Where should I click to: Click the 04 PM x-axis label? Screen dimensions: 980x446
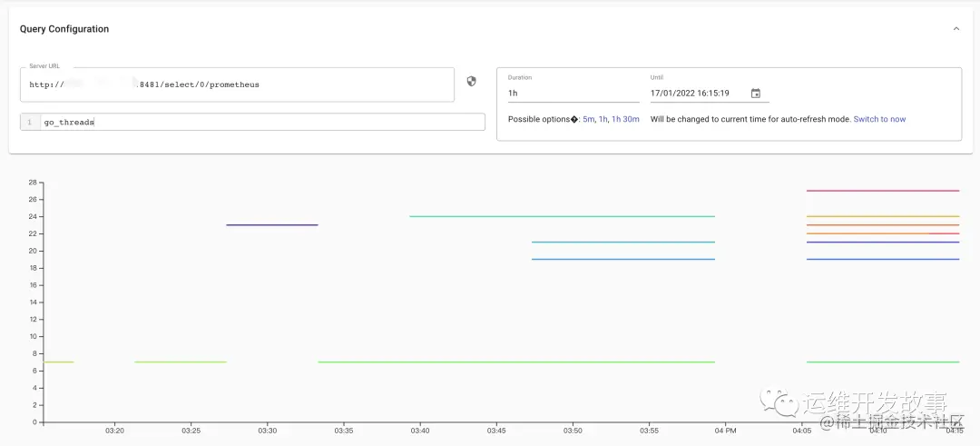pyautogui.click(x=726, y=431)
